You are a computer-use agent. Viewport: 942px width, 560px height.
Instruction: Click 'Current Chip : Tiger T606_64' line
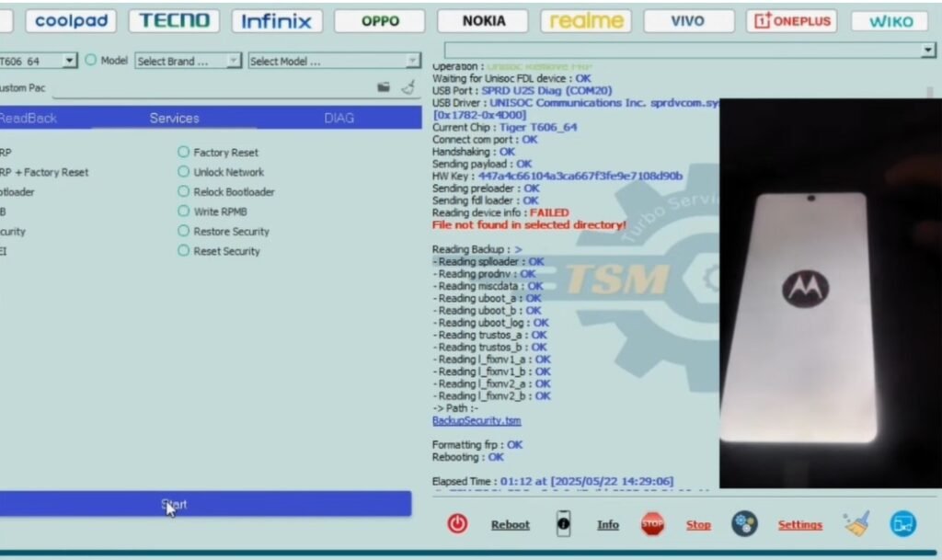[x=504, y=127]
